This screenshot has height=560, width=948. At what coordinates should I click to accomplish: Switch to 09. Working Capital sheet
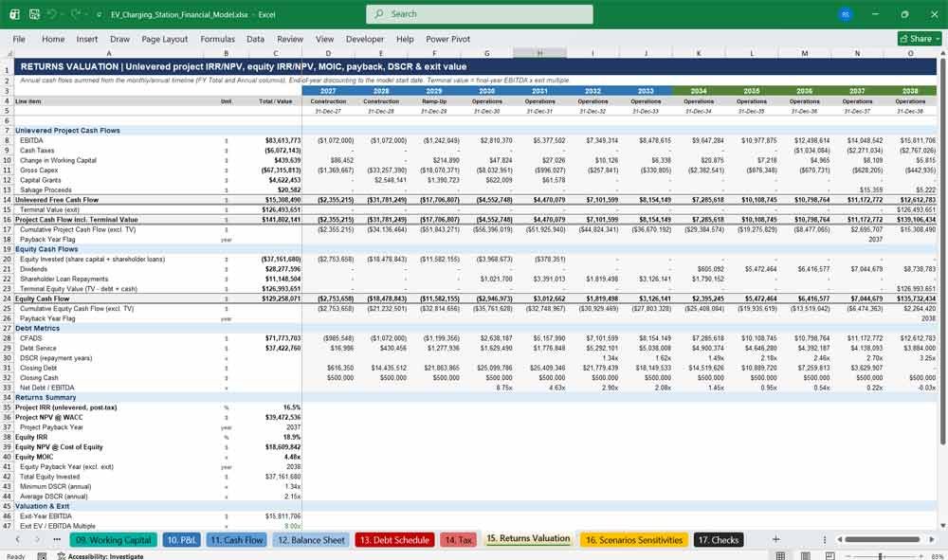pyautogui.click(x=114, y=540)
